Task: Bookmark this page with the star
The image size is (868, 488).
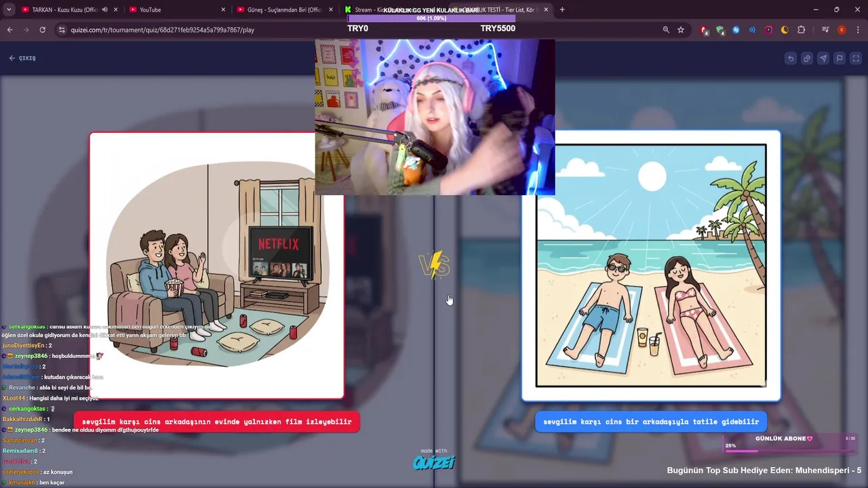Action: pos(681,30)
